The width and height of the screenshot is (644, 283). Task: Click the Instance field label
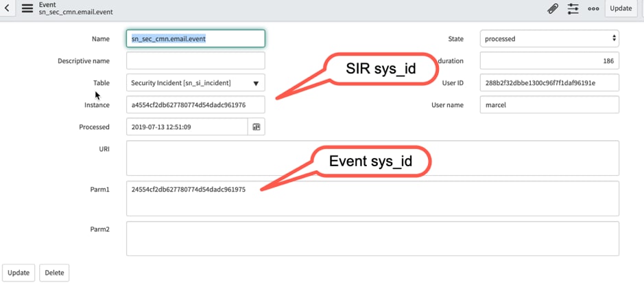(x=97, y=105)
